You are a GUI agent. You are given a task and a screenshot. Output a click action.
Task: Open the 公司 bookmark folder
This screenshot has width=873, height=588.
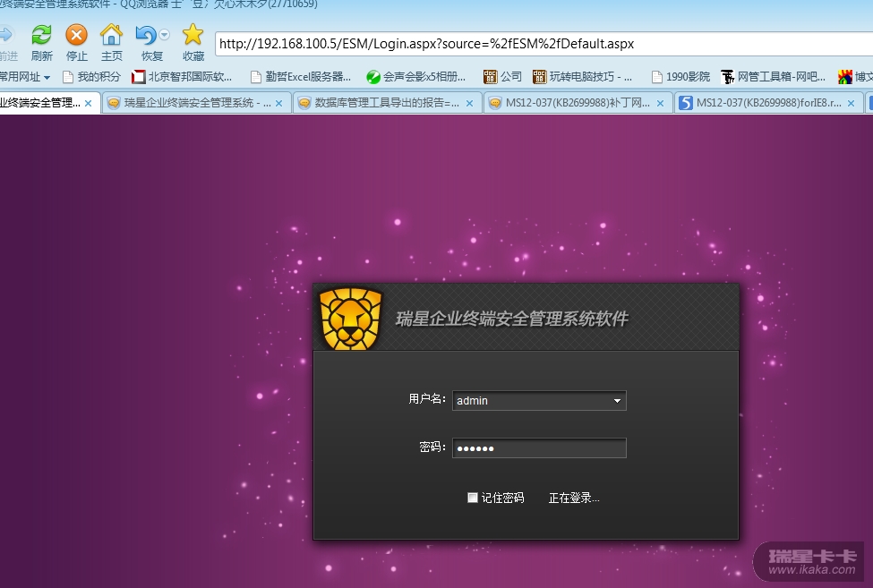(x=502, y=77)
